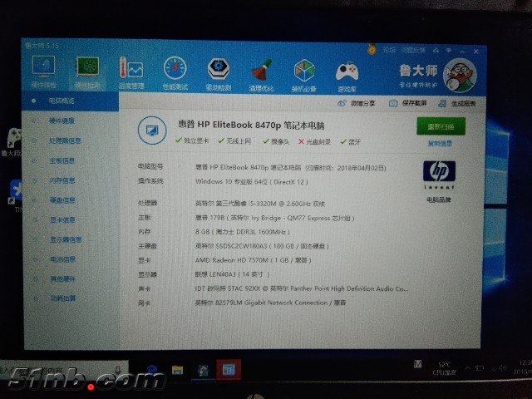The width and height of the screenshot is (532, 399).
Task: Open 清理优化 cleanup broom icon
Action: [x=261, y=75]
